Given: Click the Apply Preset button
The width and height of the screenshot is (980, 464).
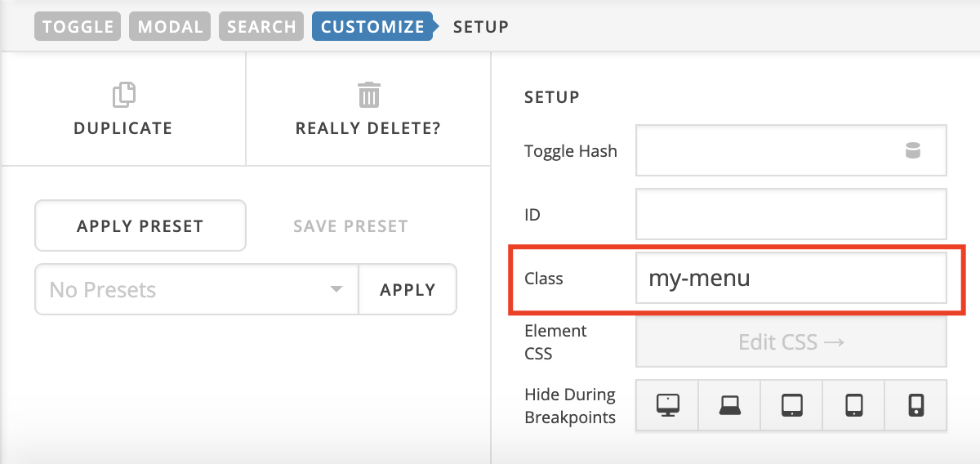Looking at the screenshot, I should 140,225.
